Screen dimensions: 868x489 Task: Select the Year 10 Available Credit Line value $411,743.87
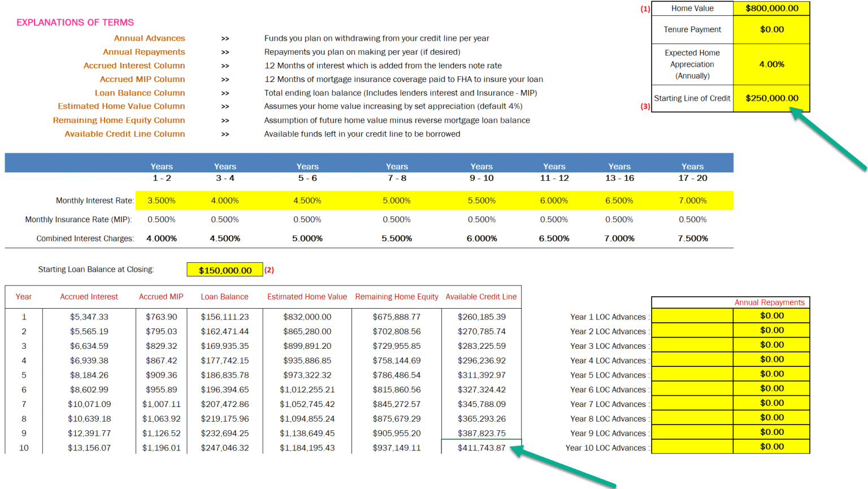480,447
